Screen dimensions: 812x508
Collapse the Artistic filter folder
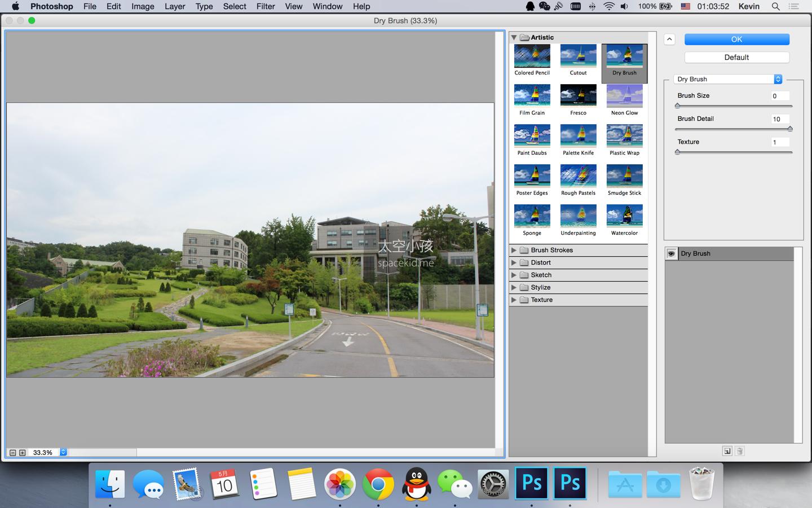coord(514,37)
